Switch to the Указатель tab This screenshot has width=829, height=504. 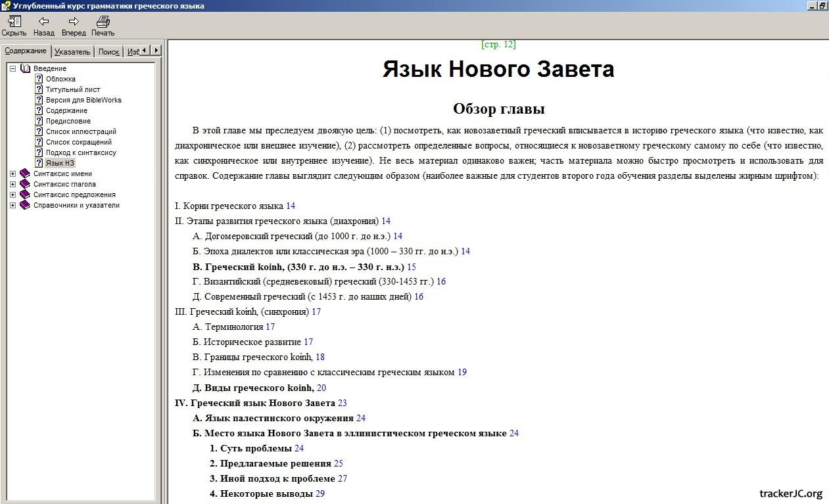click(x=72, y=52)
